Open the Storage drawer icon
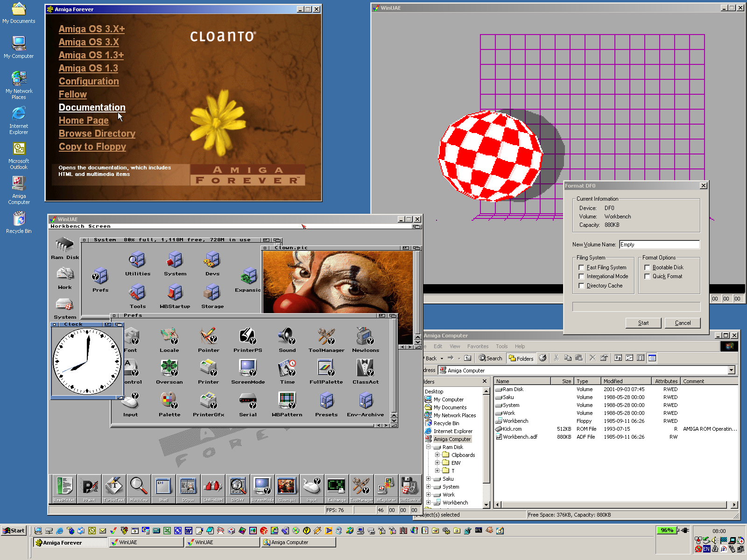Screen dimensions: 747x560 point(212,297)
